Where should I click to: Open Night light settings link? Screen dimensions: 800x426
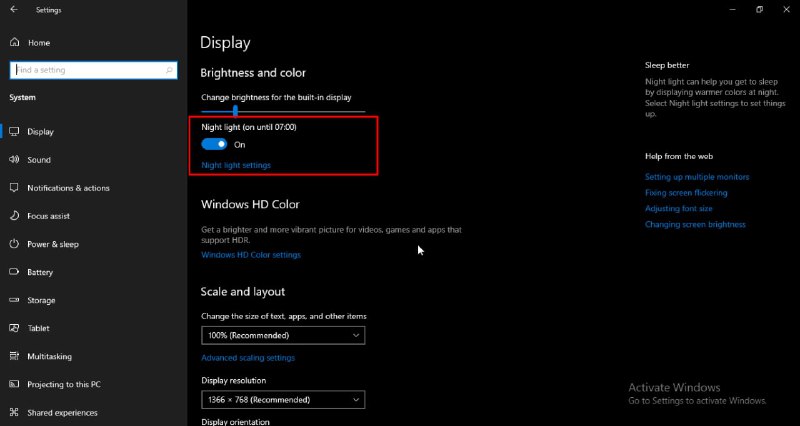(236, 165)
